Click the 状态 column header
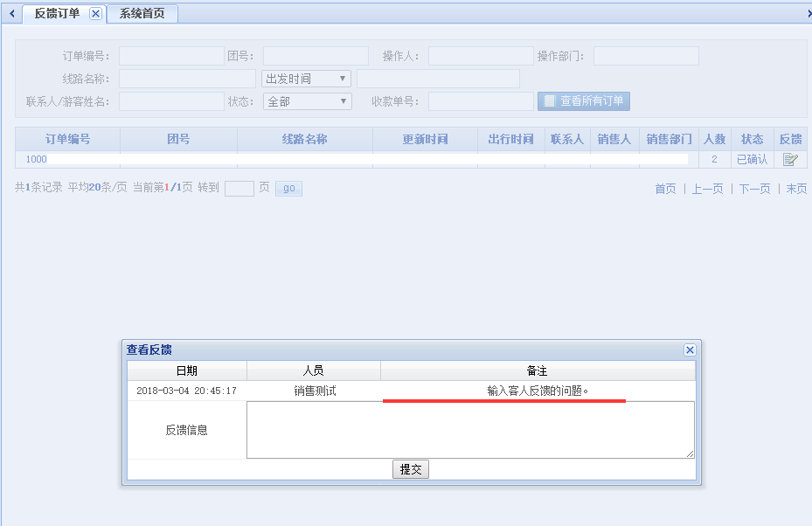812x526 pixels. click(x=753, y=139)
